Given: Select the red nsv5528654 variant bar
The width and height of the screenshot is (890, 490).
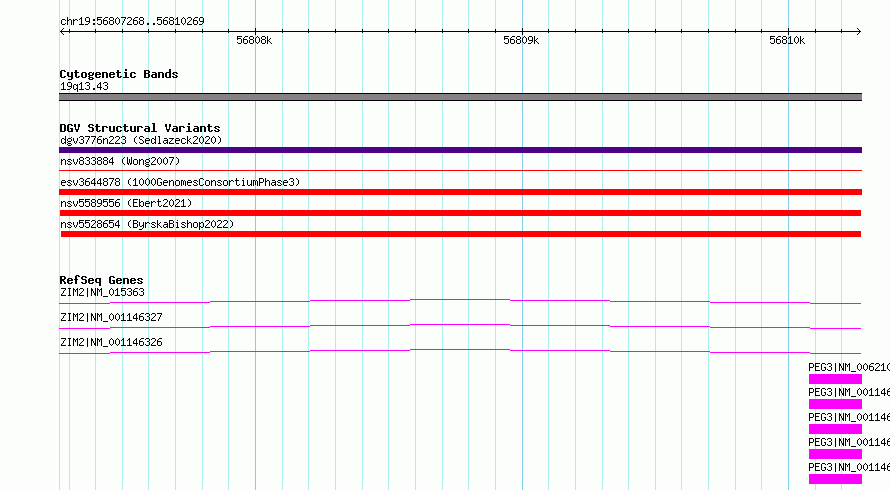Looking at the screenshot, I should pyautogui.click(x=461, y=234).
